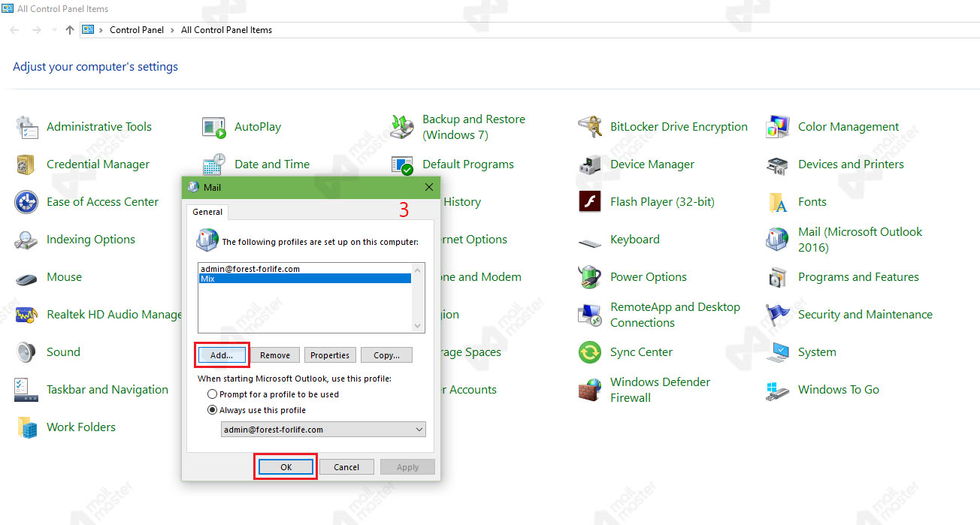Click the Copy... profile button

386,355
